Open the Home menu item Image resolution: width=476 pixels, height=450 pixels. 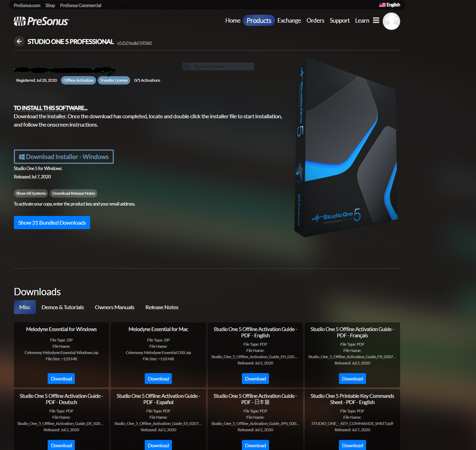pyautogui.click(x=233, y=21)
